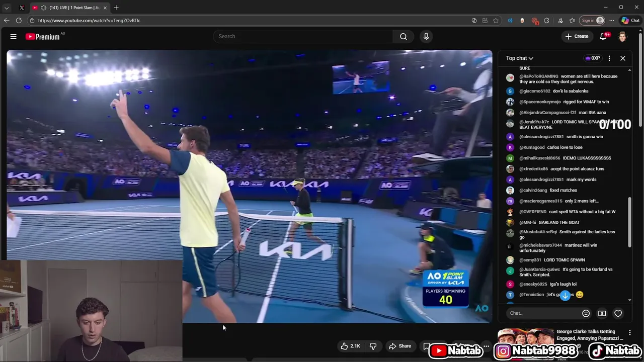The height and width of the screenshot is (362, 644).
Task: Click the search magnifier button
Action: tap(404, 36)
